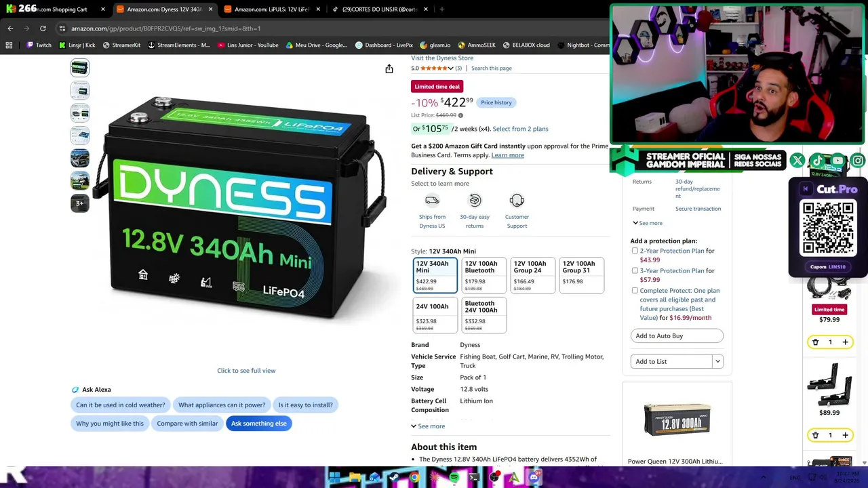
Task: Select the 12V 340Ah Mini style option
Action: 435,275
